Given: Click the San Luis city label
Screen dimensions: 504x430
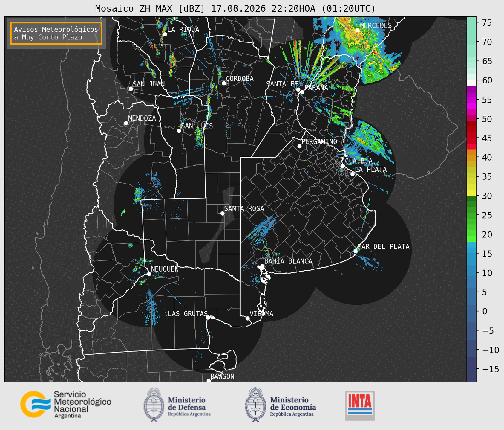Looking at the screenshot, I should 197,126.
